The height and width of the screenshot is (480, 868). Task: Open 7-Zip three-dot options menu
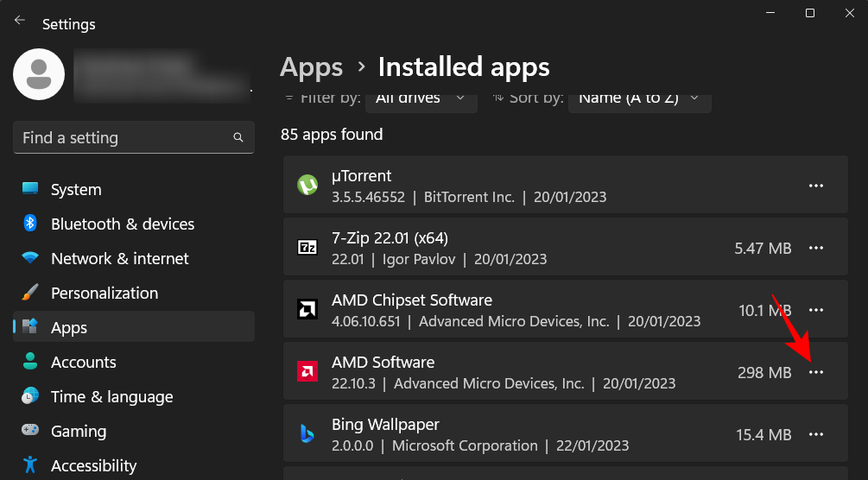815,248
